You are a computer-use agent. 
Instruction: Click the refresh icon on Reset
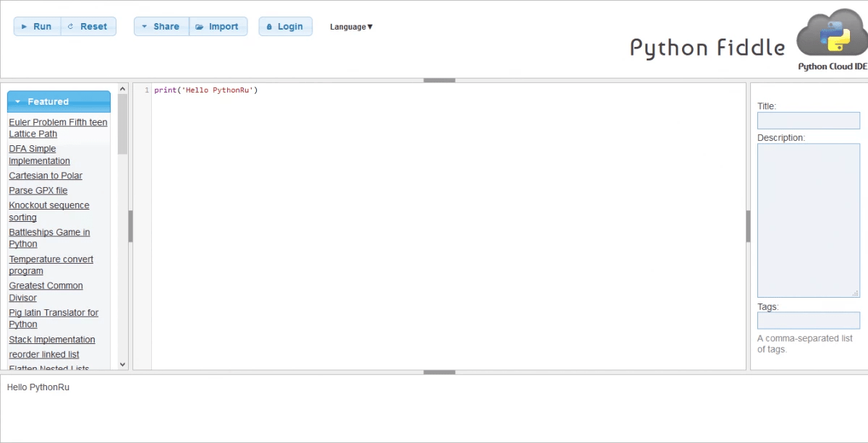tap(70, 27)
